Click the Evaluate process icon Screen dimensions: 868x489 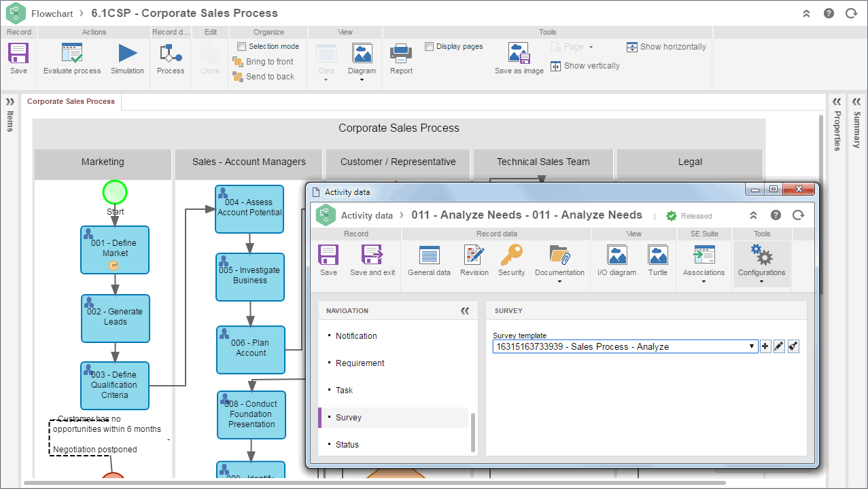71,54
